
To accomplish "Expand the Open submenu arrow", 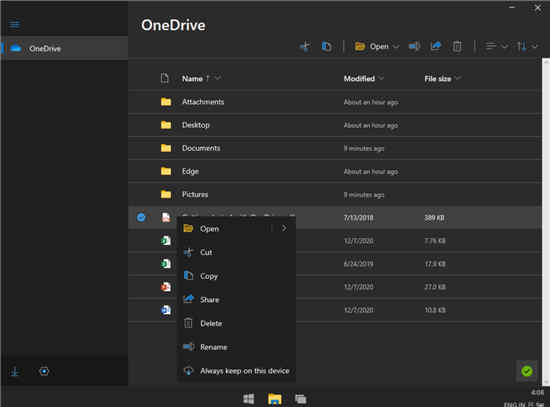I will pos(284,228).
